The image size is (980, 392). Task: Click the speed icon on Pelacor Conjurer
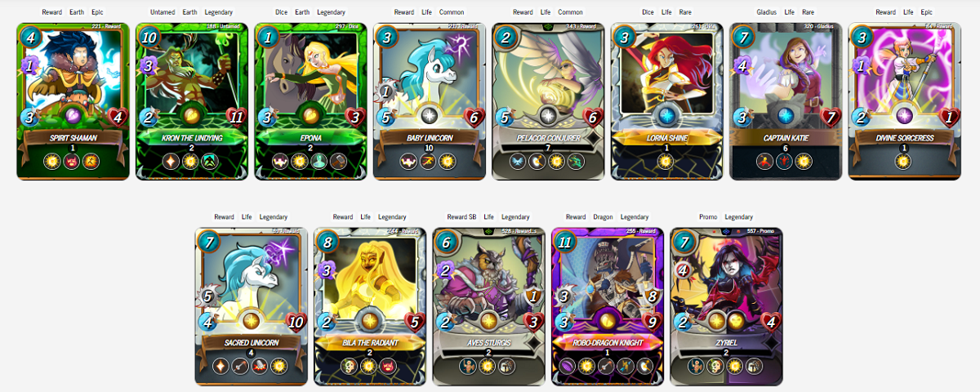click(506, 116)
